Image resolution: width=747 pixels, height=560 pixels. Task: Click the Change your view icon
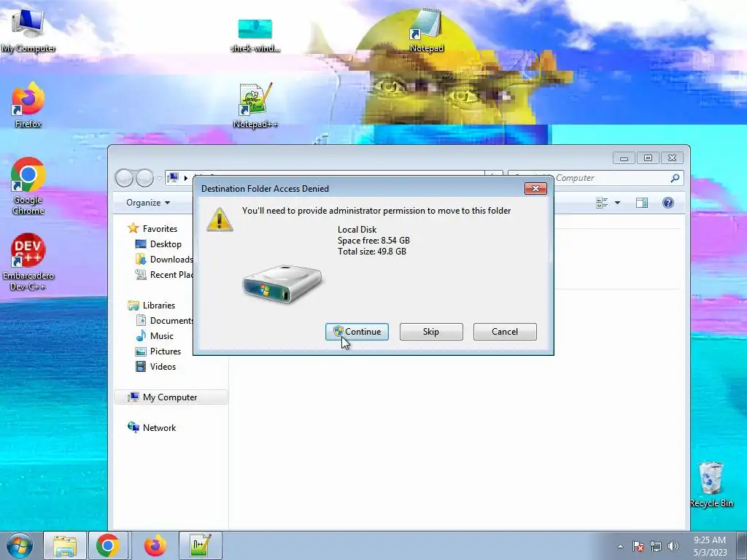pyautogui.click(x=602, y=203)
